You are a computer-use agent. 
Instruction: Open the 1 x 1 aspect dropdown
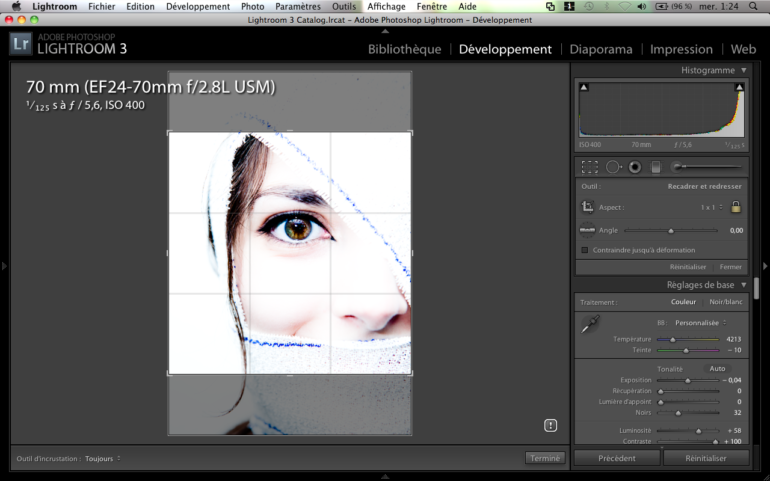point(711,207)
